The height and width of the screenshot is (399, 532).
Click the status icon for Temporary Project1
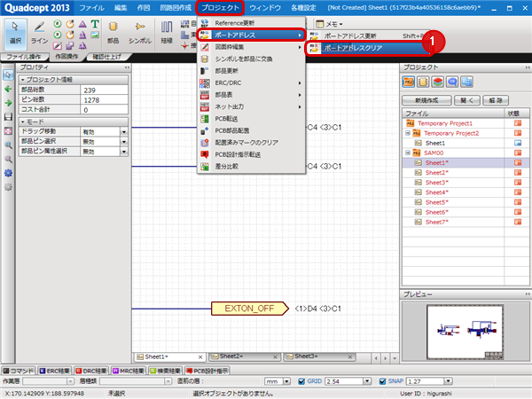click(x=518, y=123)
